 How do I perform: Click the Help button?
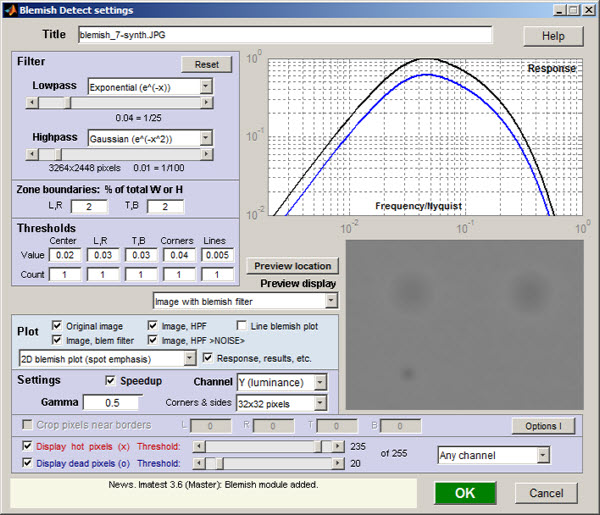point(553,36)
